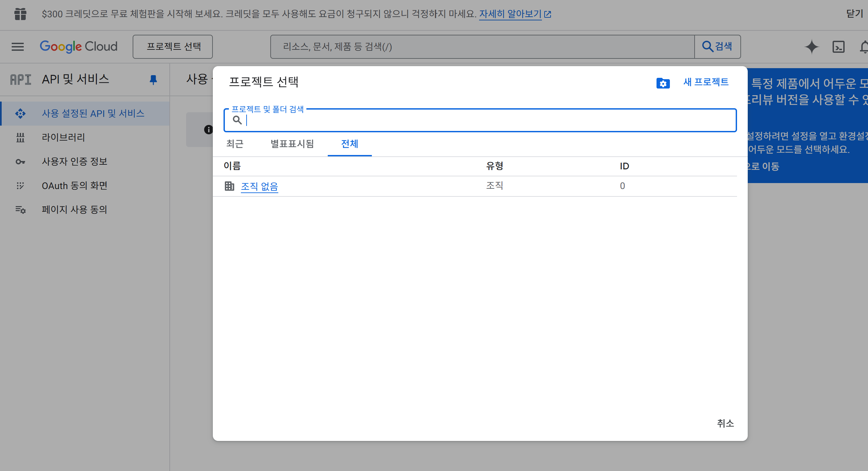Click the Google Cloud logo
The width and height of the screenshot is (868, 471).
coord(79,46)
